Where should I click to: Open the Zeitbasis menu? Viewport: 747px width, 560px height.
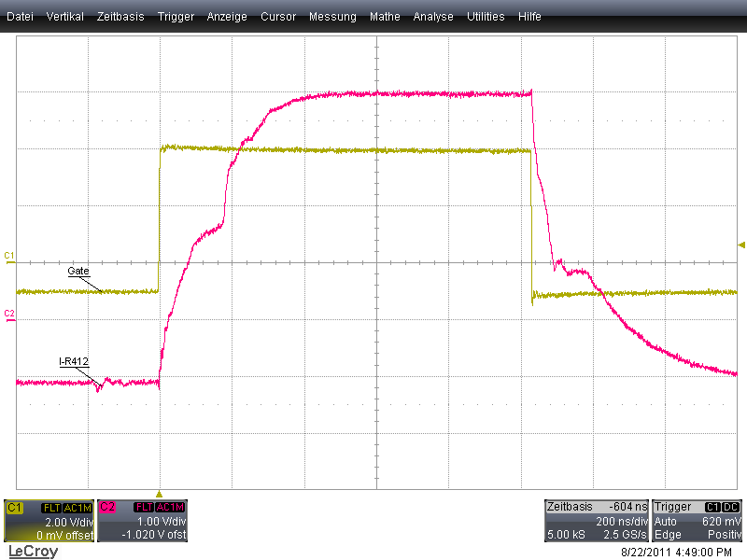pos(120,17)
